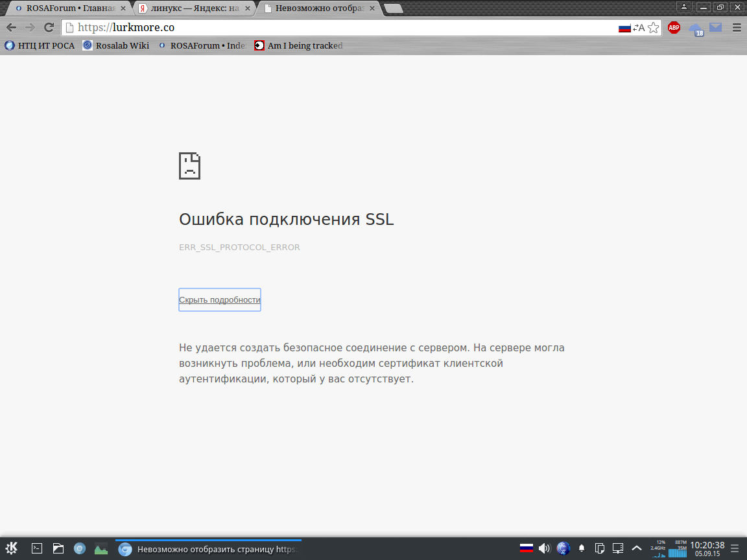
Task: Click the forward navigation arrow
Action: (x=30, y=28)
